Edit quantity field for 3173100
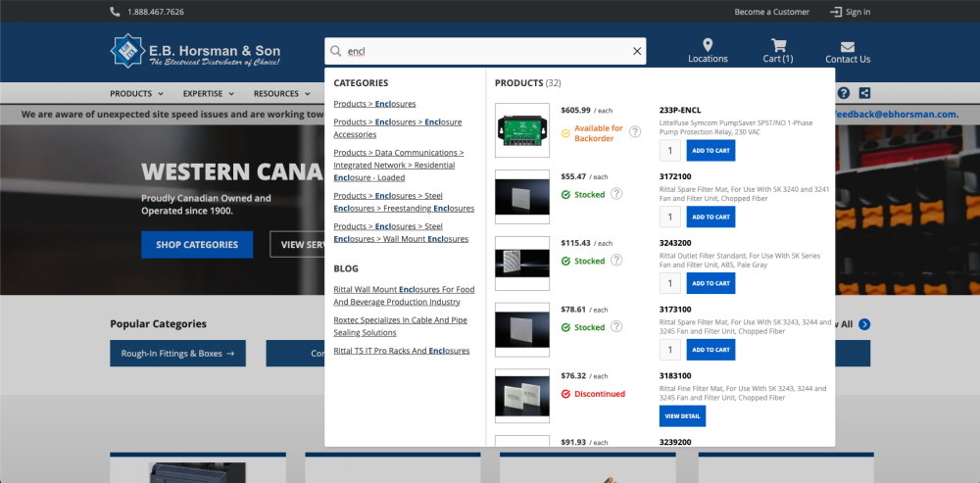The height and width of the screenshot is (483, 980). tap(670, 350)
